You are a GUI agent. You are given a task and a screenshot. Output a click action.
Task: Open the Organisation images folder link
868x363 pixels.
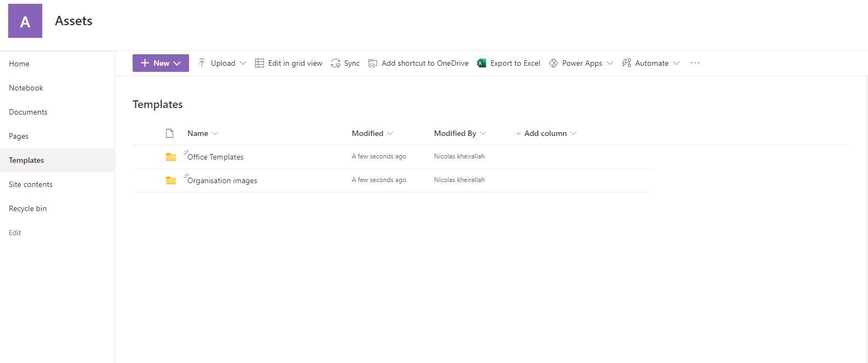222,180
